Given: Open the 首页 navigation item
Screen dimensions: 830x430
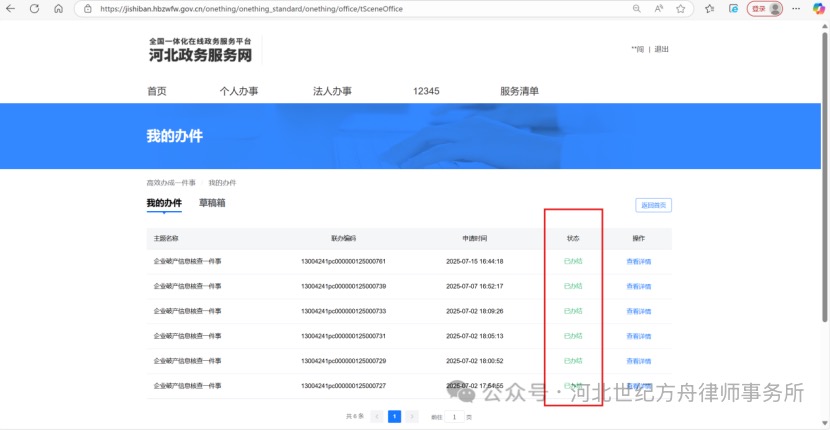Looking at the screenshot, I should (x=157, y=91).
